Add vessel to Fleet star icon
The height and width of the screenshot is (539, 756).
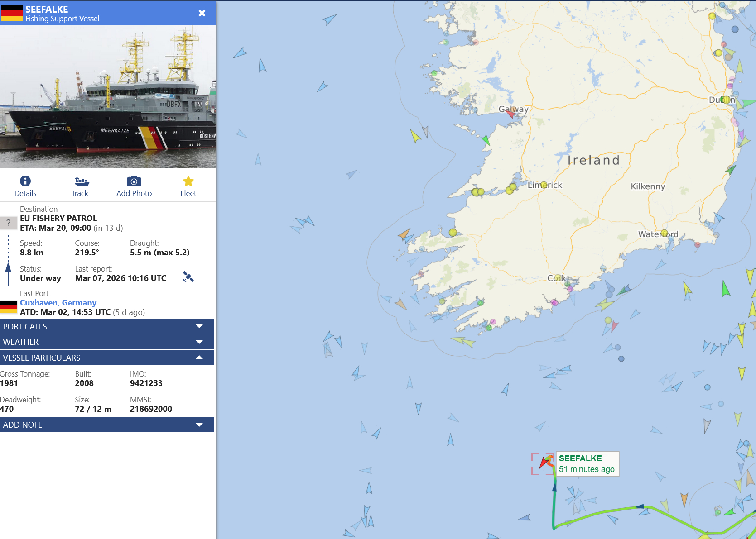[188, 181]
